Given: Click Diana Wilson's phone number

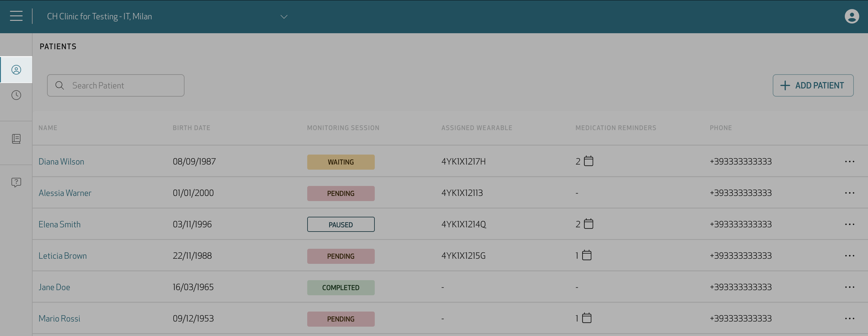Looking at the screenshot, I should pos(741,162).
